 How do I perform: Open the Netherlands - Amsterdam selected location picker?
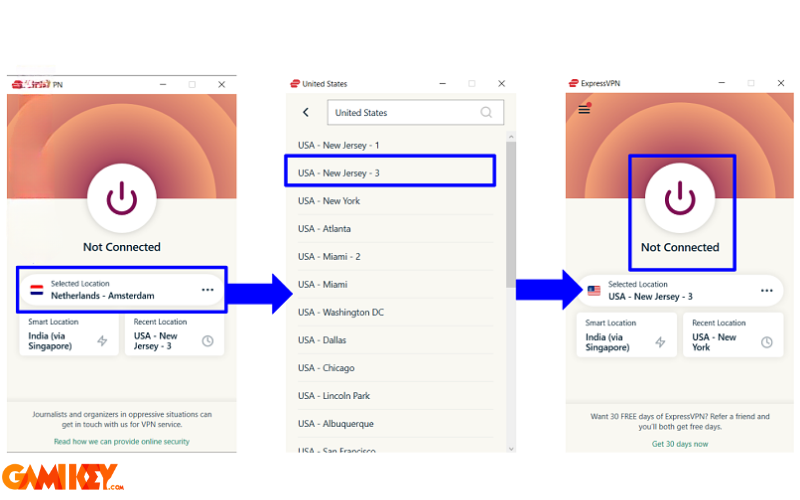(110, 290)
